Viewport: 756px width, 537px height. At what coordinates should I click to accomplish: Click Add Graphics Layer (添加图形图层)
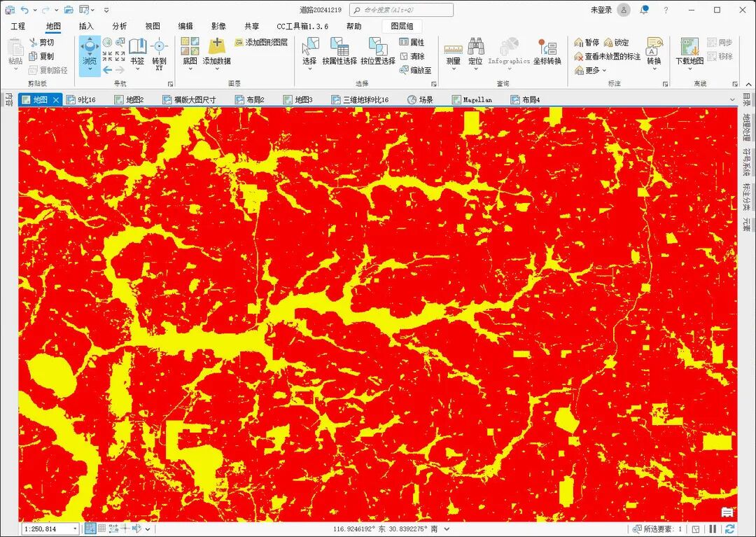[261, 43]
